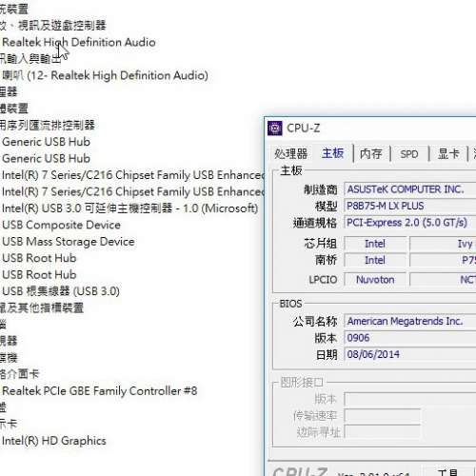Open the SPD tab in CPU-Z
Screen dimensions: 476x476
pos(409,154)
